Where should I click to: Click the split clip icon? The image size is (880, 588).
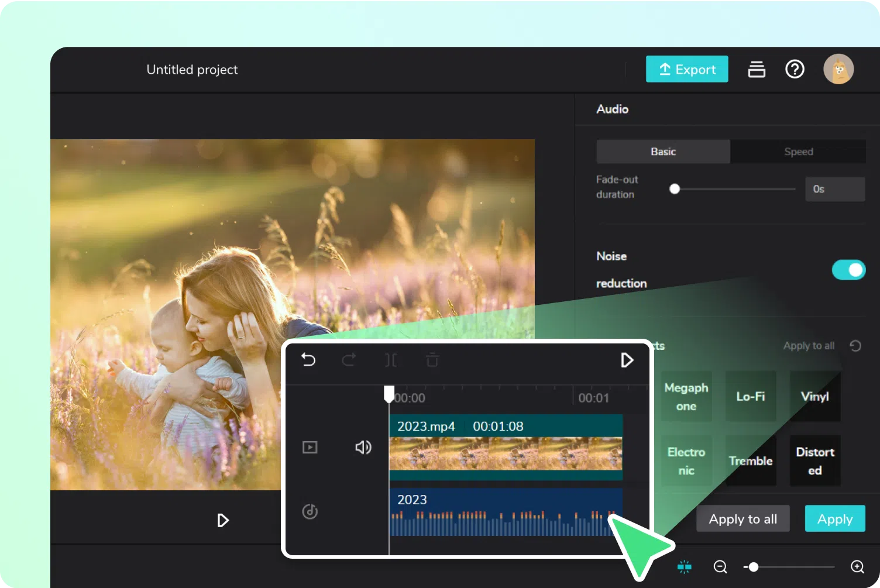[x=391, y=360]
